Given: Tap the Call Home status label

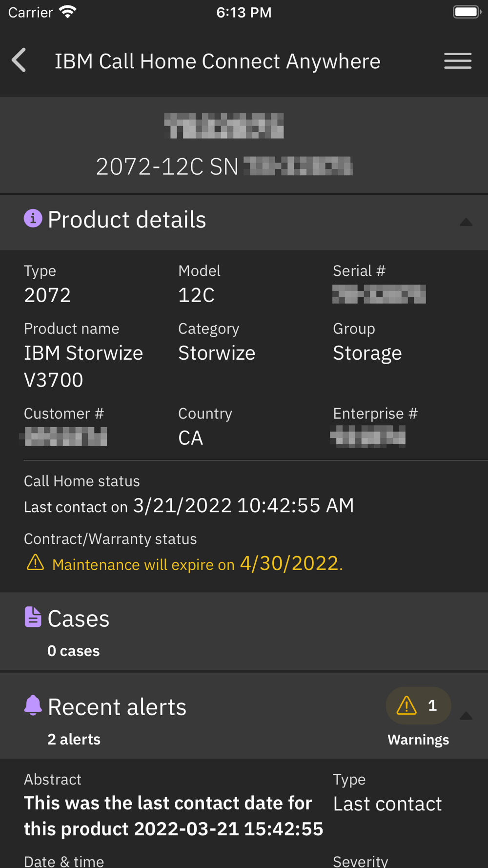Looking at the screenshot, I should [82, 481].
